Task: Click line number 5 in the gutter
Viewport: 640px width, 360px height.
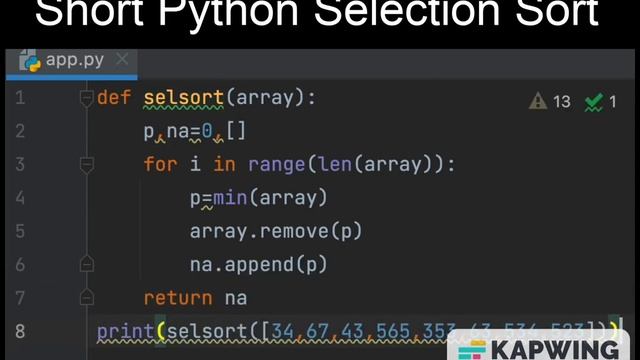Action: (x=20, y=231)
